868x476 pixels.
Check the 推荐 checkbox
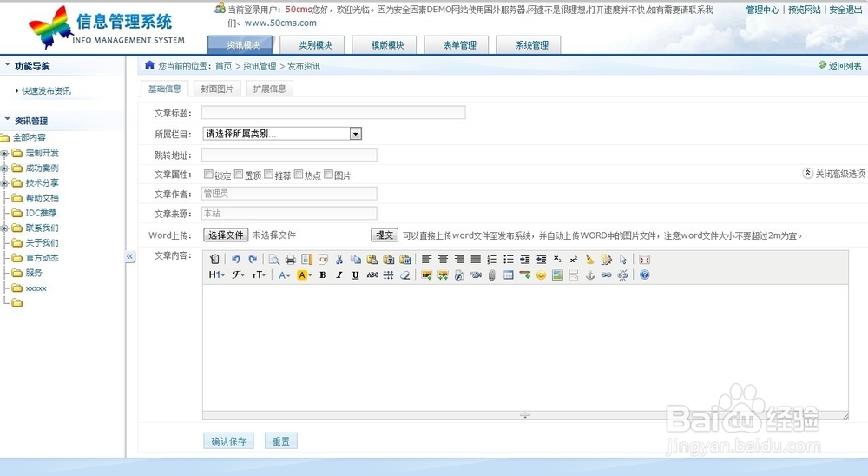[268, 175]
